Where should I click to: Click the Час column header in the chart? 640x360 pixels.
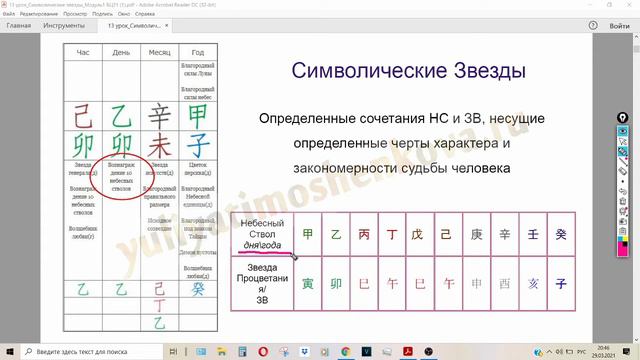point(83,52)
